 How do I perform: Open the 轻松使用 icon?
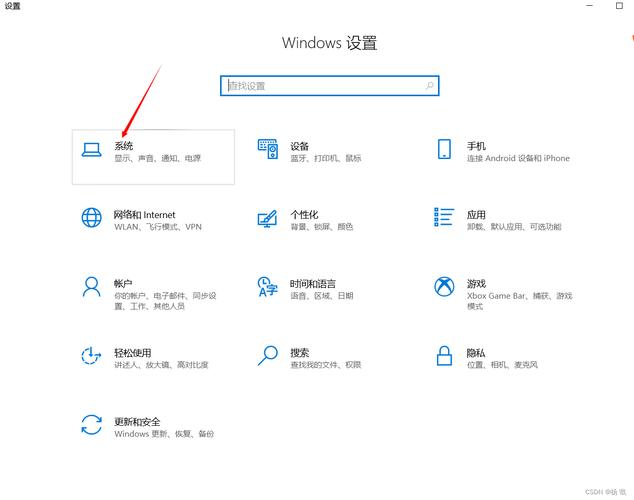[x=91, y=356]
